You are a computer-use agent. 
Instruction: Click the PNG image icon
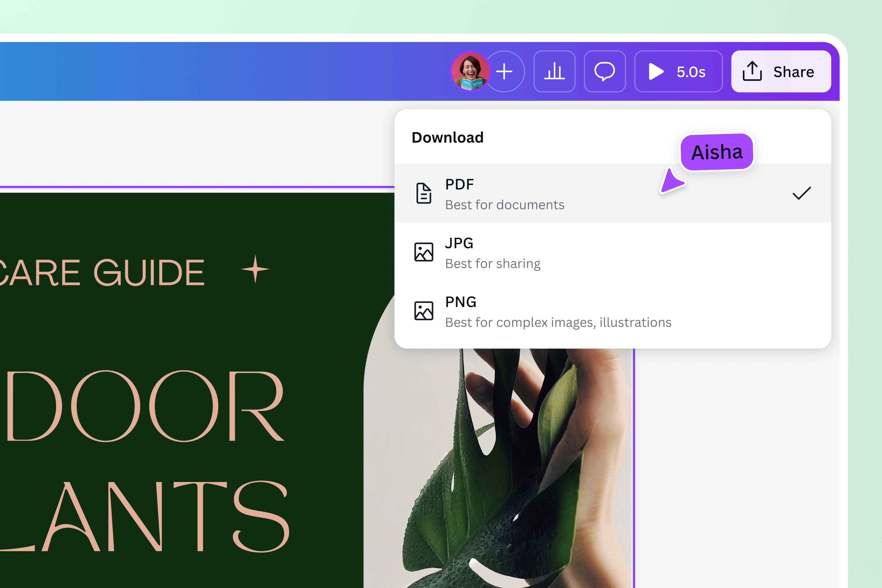(424, 310)
